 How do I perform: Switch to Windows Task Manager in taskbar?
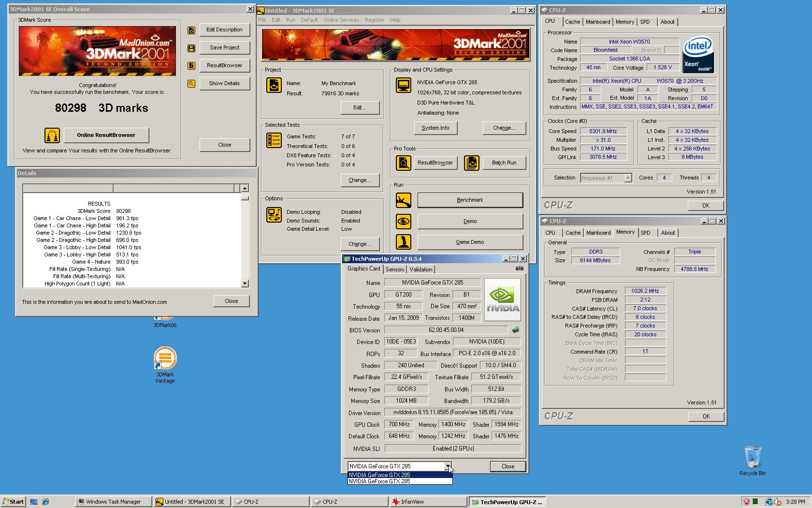113,502
